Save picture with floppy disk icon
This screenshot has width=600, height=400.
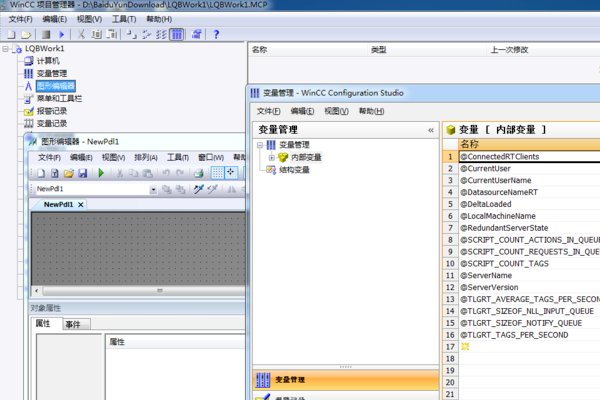(x=83, y=173)
